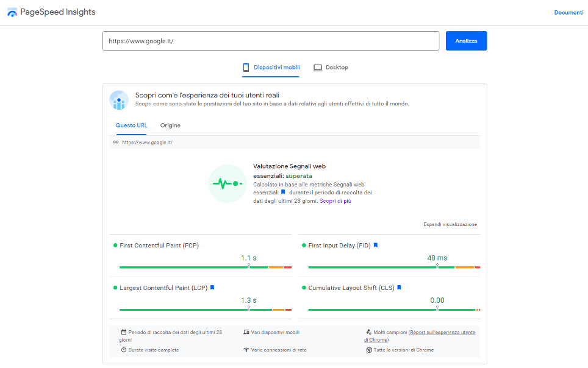The image size is (588, 368).
Task: Click the URL input field with https://www.google.it/
Action: (271, 41)
